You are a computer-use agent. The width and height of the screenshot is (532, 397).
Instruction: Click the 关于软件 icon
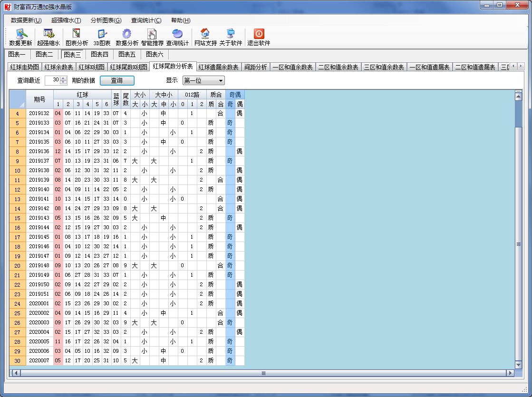[x=231, y=37]
